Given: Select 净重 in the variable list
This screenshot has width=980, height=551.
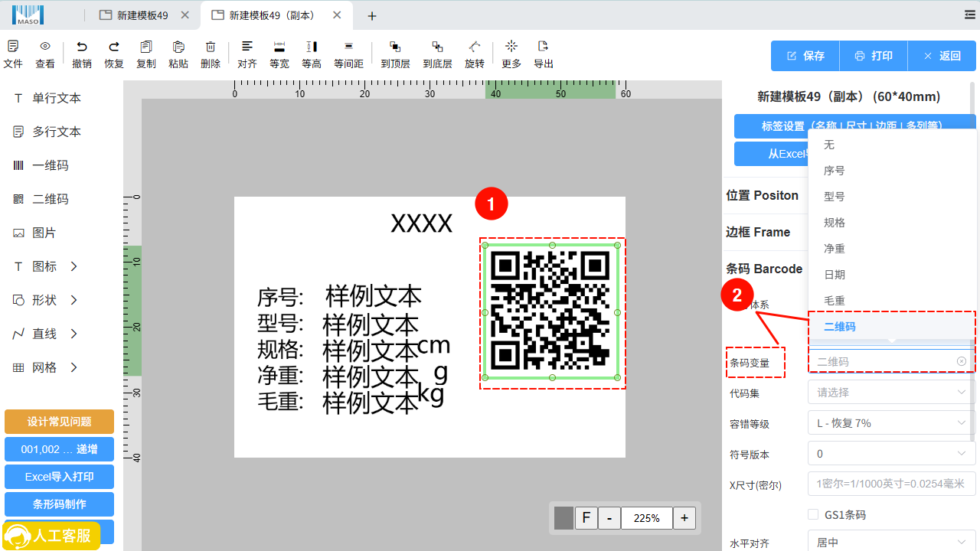Looking at the screenshot, I should 892,249.
